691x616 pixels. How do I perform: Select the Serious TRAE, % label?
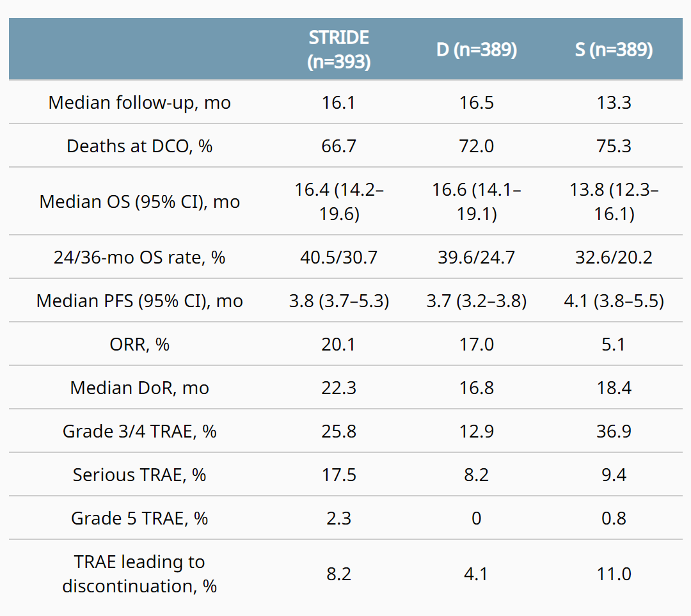tap(139, 475)
